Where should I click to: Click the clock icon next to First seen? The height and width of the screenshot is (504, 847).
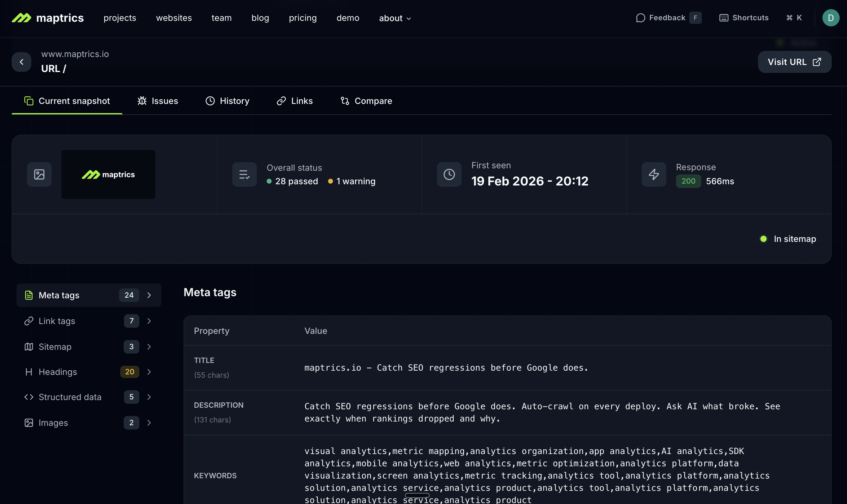click(449, 174)
